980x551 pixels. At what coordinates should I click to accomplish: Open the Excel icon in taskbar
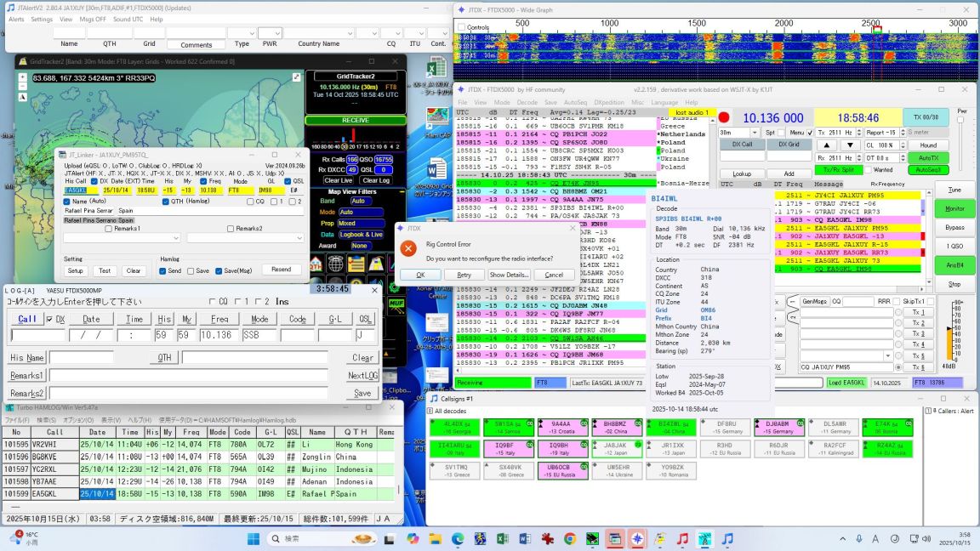(x=501, y=538)
